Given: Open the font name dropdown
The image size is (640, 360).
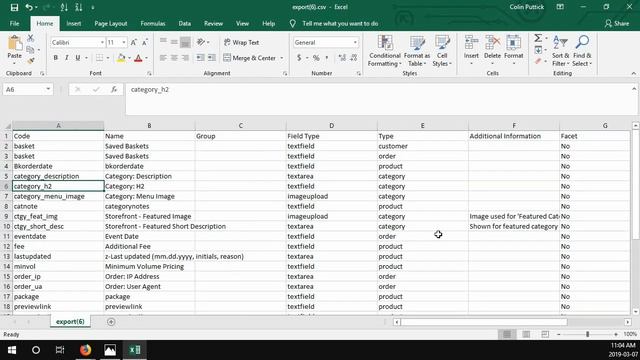Looking at the screenshot, I should point(102,42).
